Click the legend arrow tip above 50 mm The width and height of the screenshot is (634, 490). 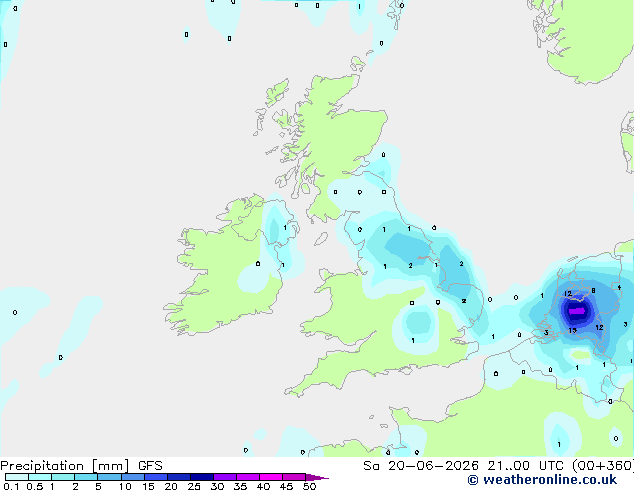point(317,477)
